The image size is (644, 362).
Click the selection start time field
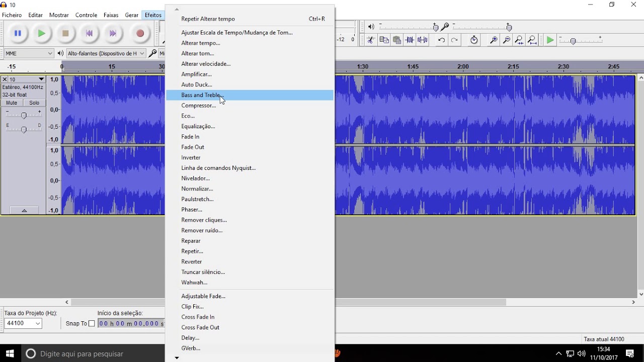coord(131,324)
